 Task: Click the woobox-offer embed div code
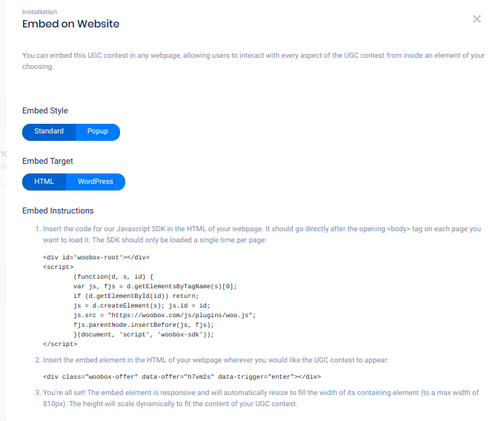point(182,377)
